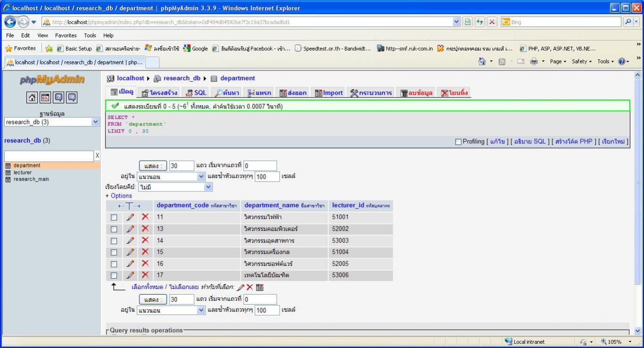Tick checkbox for row 11

pyautogui.click(x=114, y=217)
